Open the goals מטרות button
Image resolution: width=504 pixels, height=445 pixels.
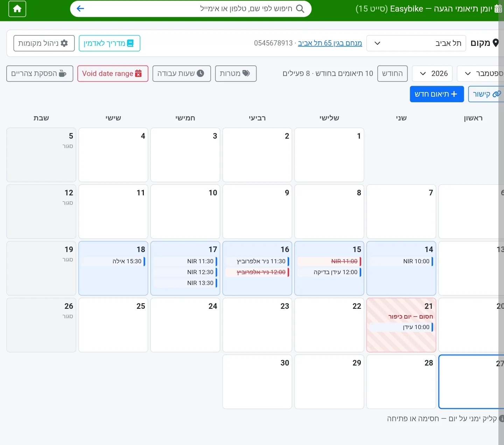click(236, 74)
